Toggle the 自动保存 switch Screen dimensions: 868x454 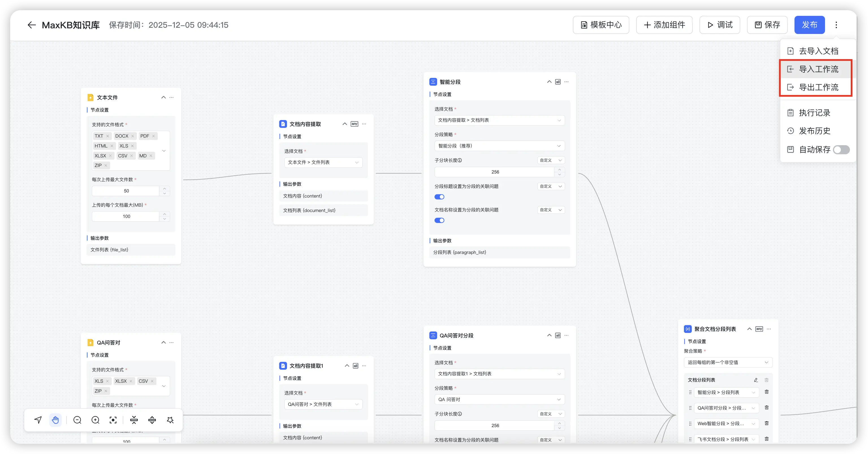(x=841, y=149)
